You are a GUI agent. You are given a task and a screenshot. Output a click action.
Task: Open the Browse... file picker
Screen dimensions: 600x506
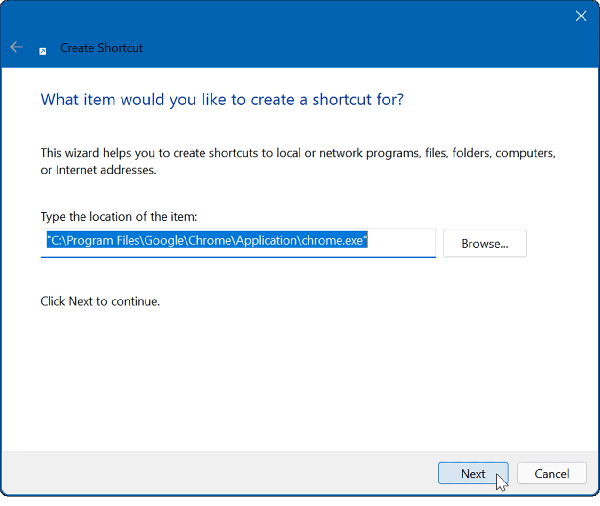484,243
